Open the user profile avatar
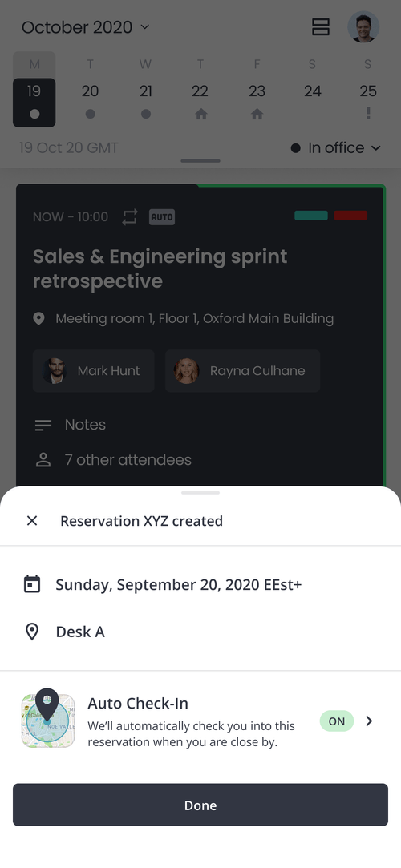401x868 pixels. click(x=363, y=27)
